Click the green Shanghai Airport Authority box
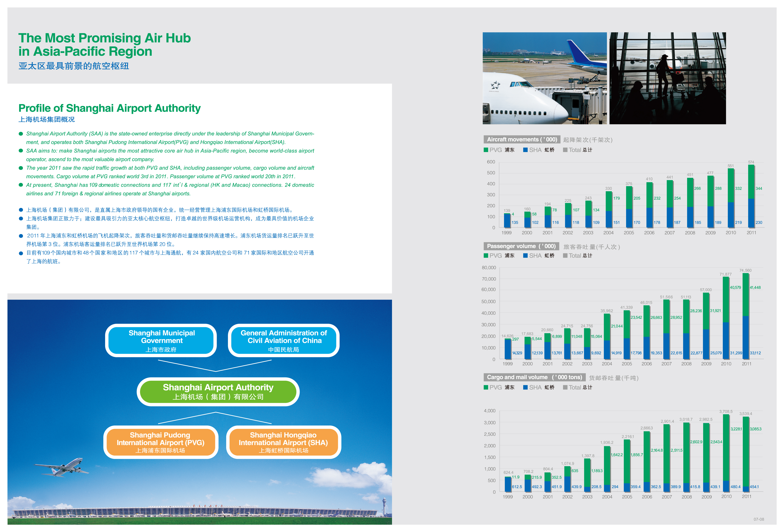The image size is (784, 532). pos(218,392)
